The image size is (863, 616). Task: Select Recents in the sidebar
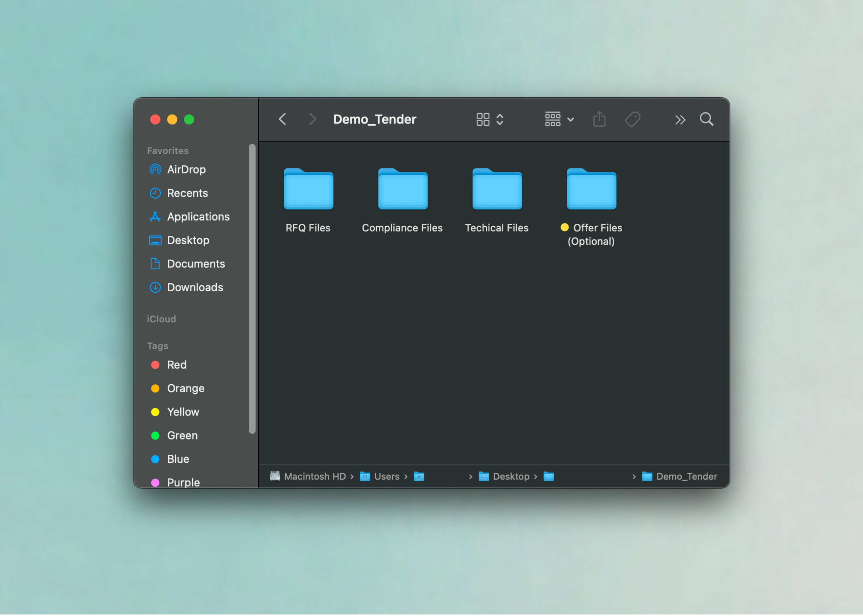tap(187, 193)
